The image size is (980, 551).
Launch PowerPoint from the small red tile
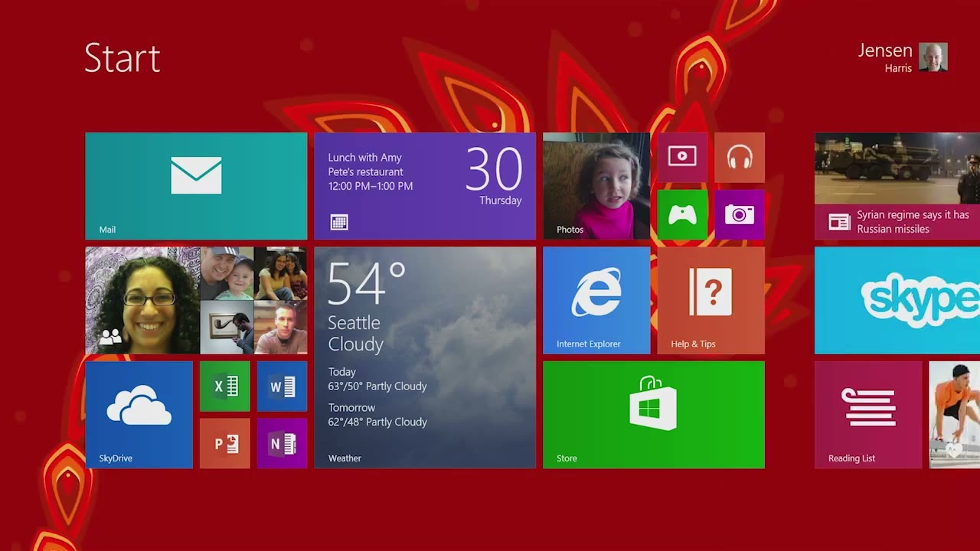[x=225, y=443]
